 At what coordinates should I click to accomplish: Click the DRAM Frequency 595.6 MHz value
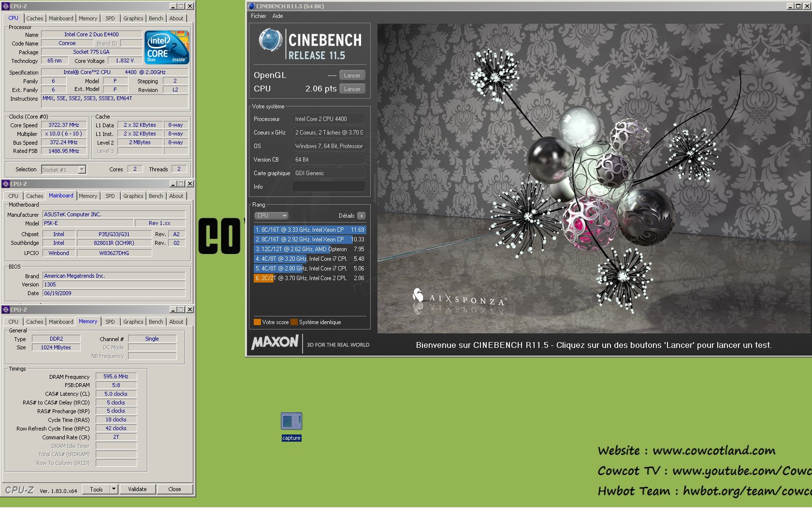click(x=116, y=376)
